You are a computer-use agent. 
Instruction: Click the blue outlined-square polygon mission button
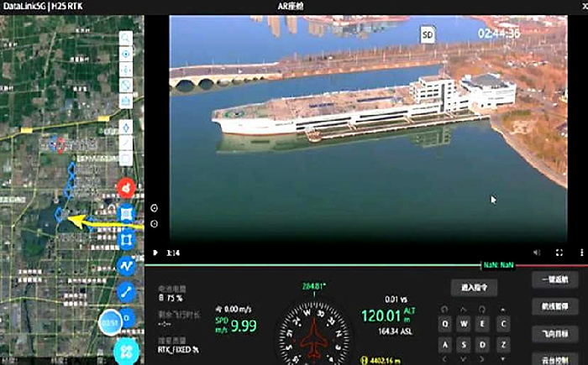(126, 240)
